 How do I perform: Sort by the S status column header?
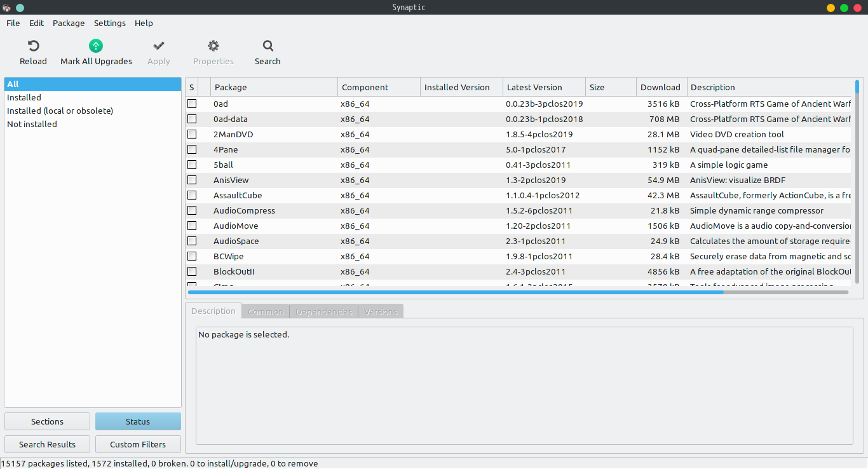tap(192, 87)
